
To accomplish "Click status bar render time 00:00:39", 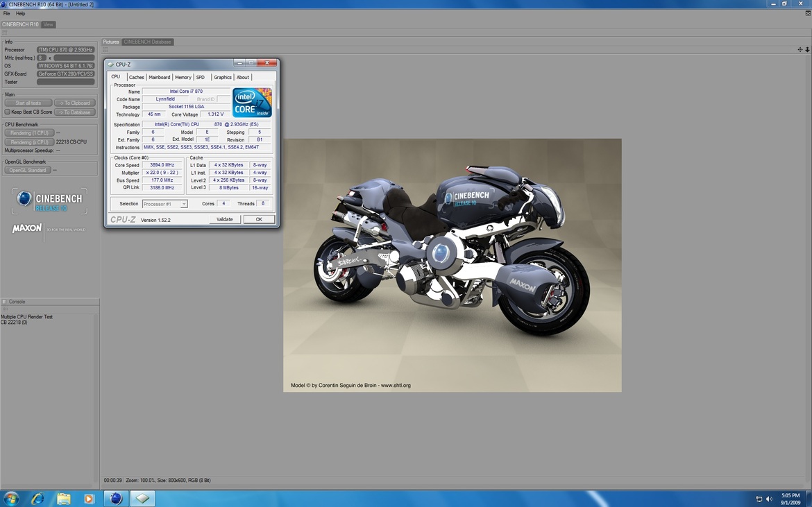I will point(113,481).
